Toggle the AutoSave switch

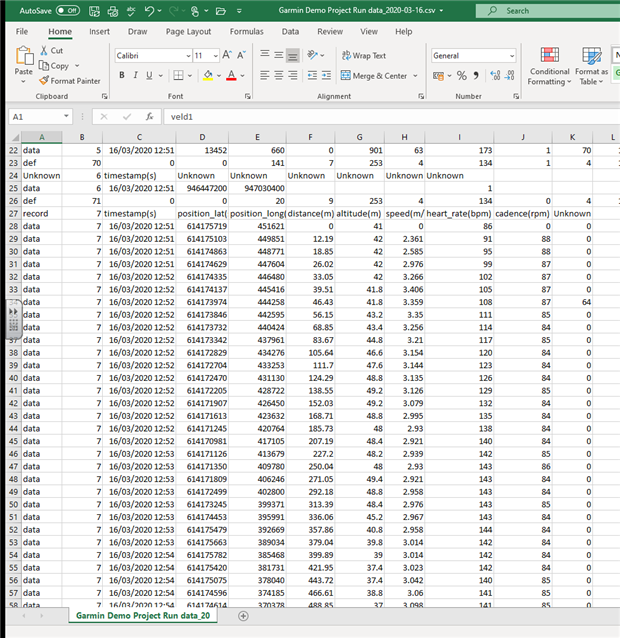tap(68, 10)
